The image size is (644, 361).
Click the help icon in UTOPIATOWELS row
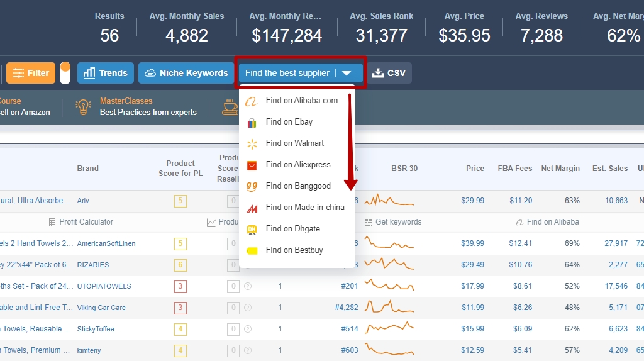click(x=248, y=286)
